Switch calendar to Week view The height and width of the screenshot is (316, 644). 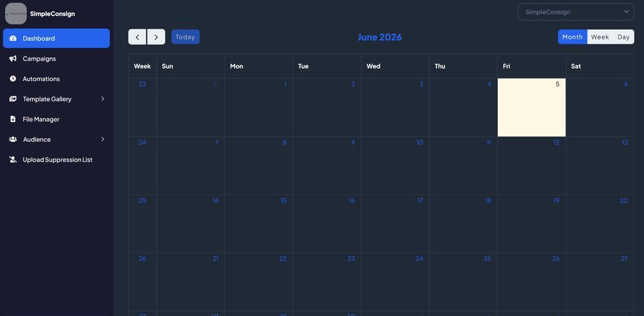coord(600,37)
